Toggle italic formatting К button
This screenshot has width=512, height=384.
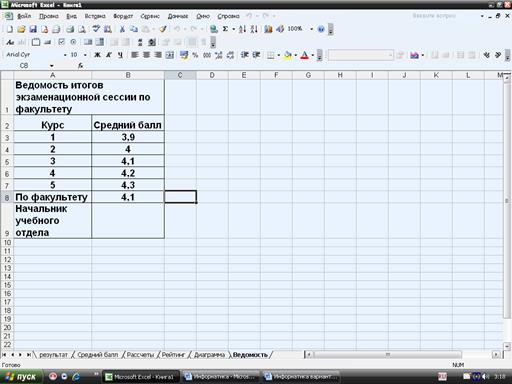click(109, 55)
